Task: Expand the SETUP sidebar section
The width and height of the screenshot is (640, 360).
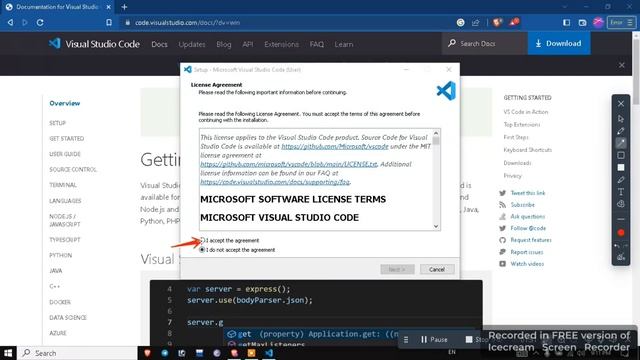Action: pos(58,123)
